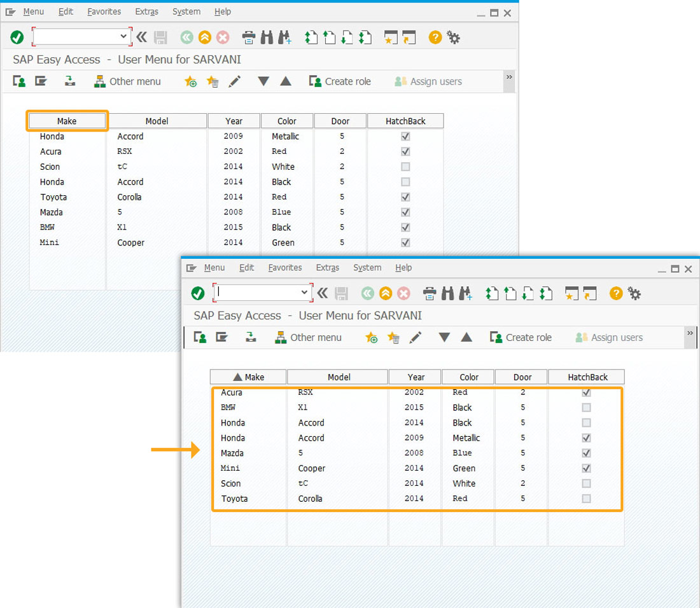This screenshot has width=700, height=608.
Task: Click Create role button in back window
Action: (x=340, y=81)
